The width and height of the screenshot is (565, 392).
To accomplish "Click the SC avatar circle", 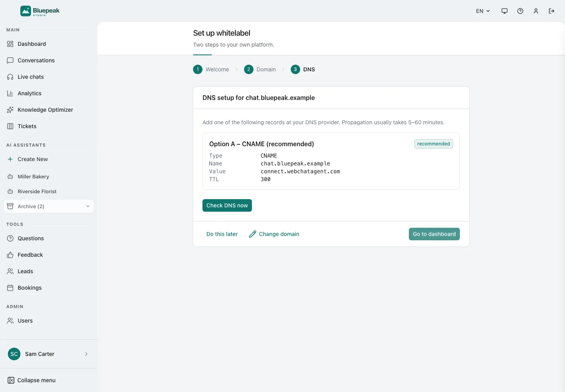I will click(x=14, y=354).
